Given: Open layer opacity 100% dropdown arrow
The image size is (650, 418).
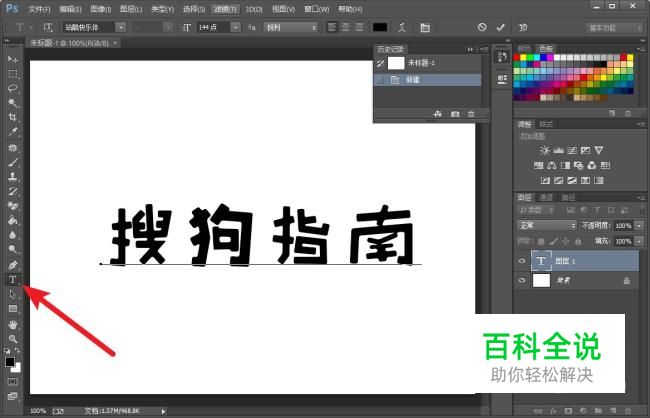Looking at the screenshot, I should [639, 226].
